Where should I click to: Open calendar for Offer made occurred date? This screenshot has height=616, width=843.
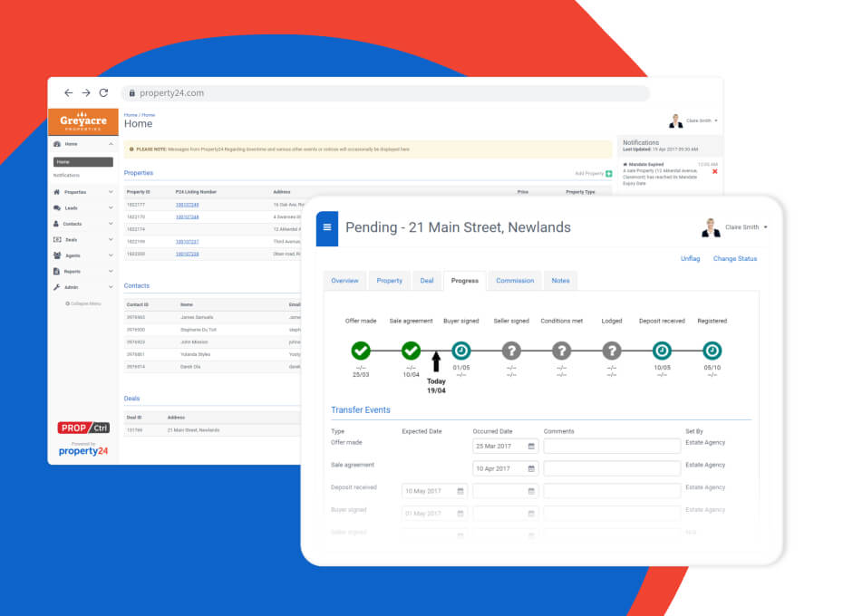[531, 446]
